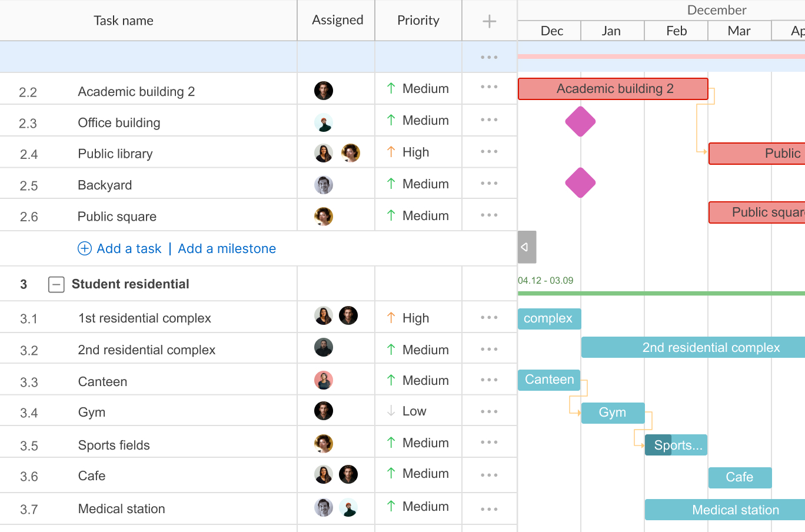This screenshot has height=532, width=805.
Task: Click the add column plus icon
Action: coord(489,22)
